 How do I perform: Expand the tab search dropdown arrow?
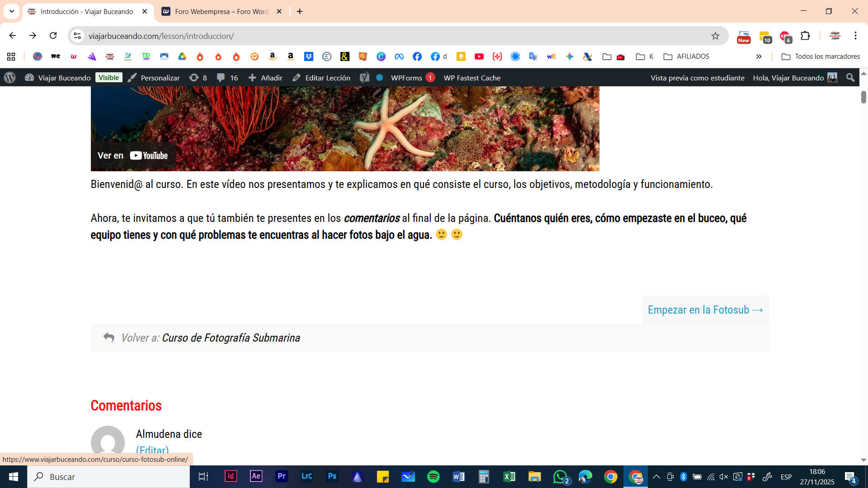click(x=12, y=11)
